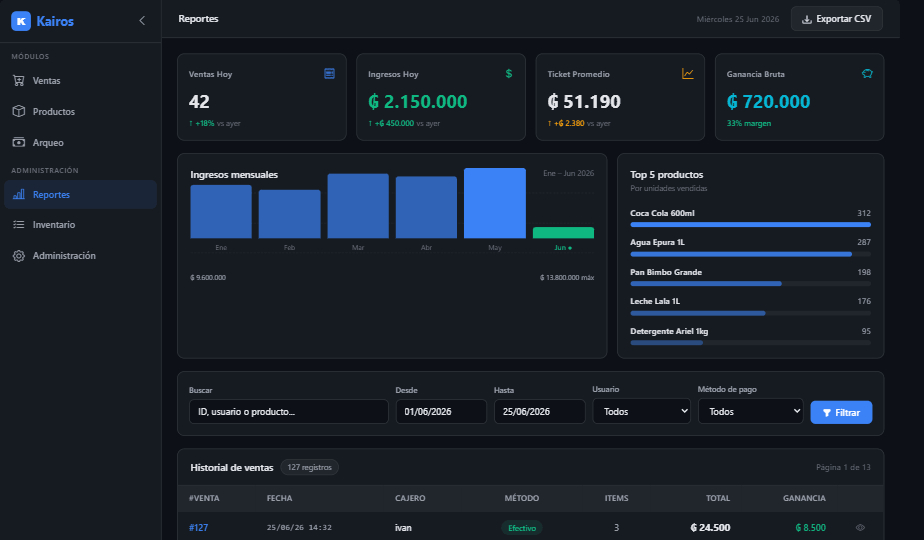Image resolution: width=924 pixels, height=540 pixels.
Task: Click the Administración gear icon
Action: point(19,255)
